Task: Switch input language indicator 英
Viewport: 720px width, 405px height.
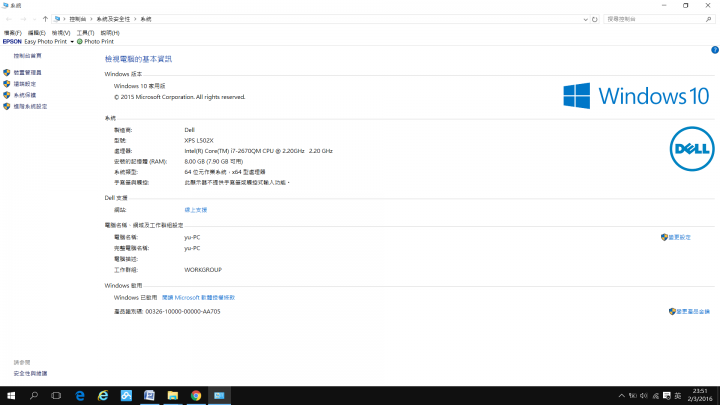Action: coord(678,396)
